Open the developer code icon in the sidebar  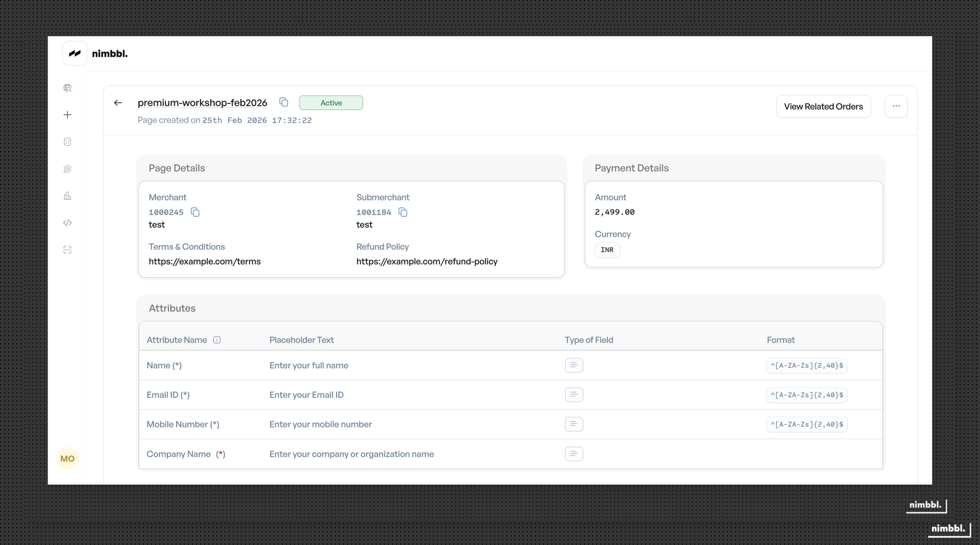67,223
